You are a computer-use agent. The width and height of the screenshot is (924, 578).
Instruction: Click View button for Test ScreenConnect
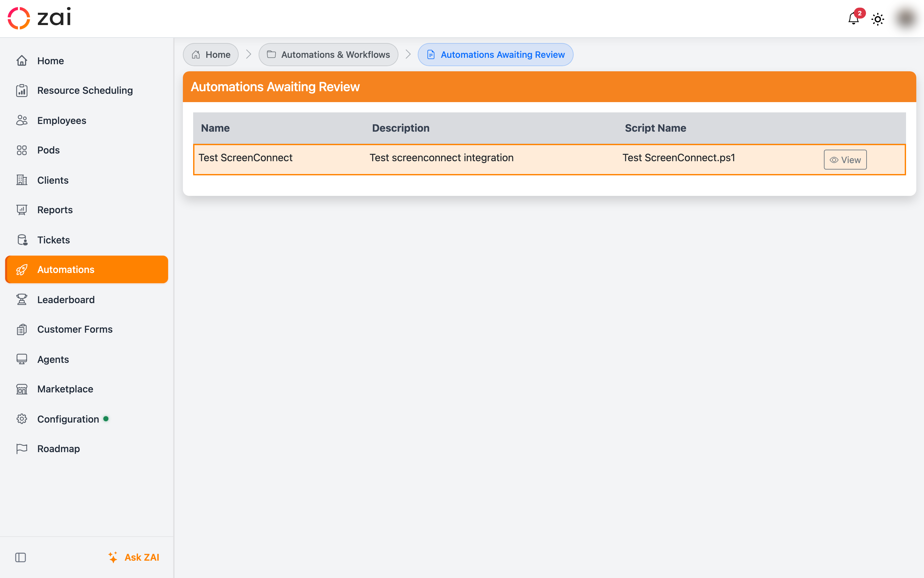pyautogui.click(x=845, y=160)
